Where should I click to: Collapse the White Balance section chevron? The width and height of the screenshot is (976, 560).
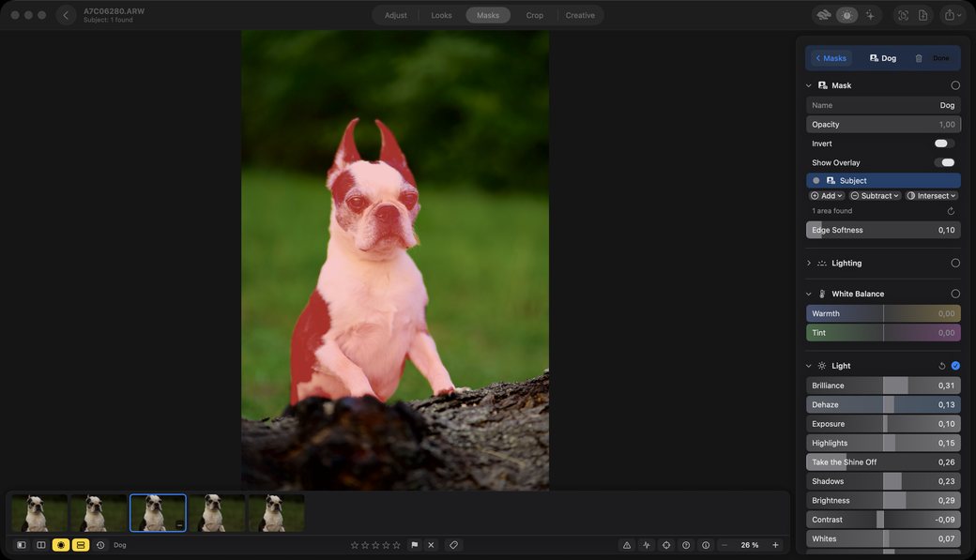click(809, 294)
